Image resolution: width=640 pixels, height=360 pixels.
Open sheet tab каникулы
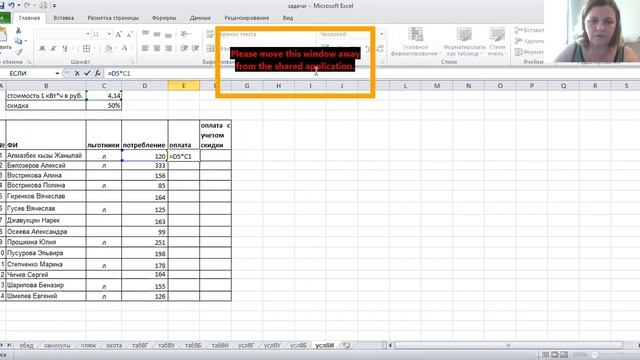tap(57, 345)
